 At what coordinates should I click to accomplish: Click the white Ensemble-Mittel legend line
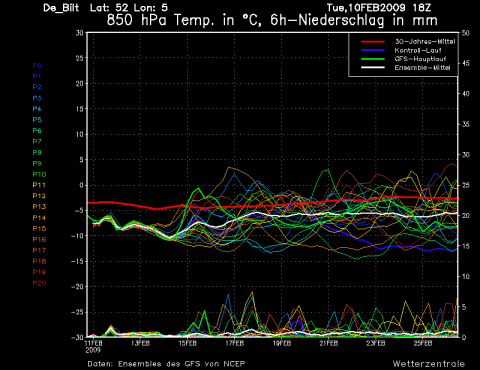pos(373,68)
